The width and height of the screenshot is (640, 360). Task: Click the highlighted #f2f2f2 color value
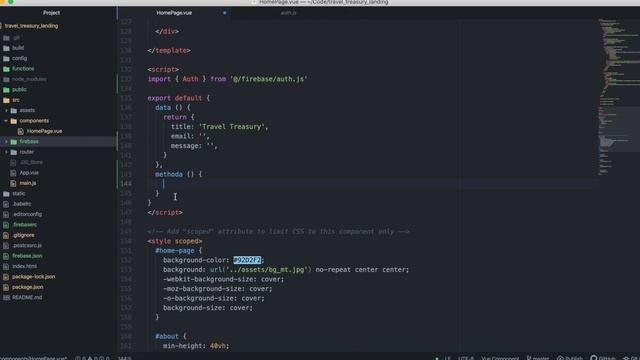click(x=247, y=260)
